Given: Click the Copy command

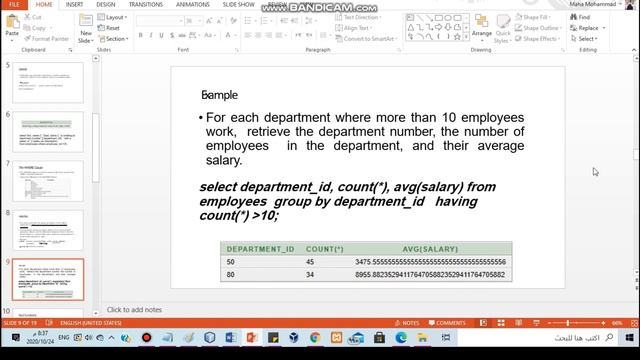Looking at the screenshot, I should tap(35, 28).
